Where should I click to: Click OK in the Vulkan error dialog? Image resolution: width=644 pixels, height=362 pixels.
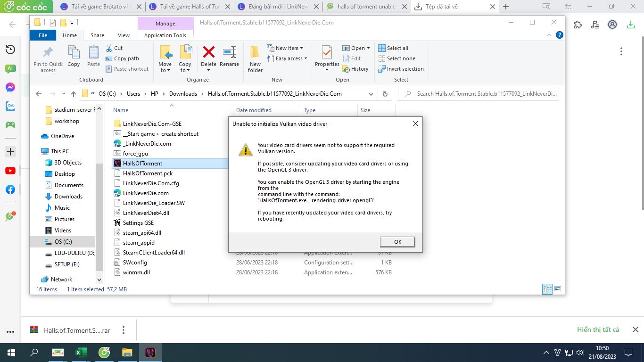coord(397,242)
